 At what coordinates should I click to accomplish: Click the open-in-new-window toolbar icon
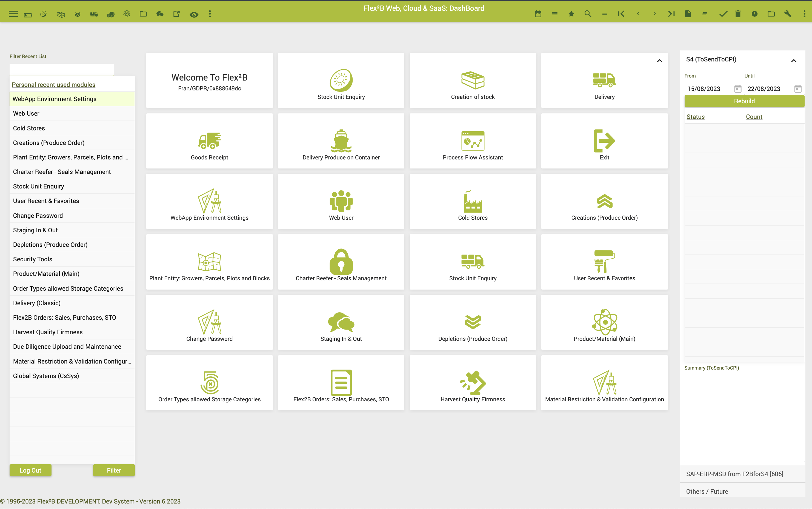[x=176, y=14]
